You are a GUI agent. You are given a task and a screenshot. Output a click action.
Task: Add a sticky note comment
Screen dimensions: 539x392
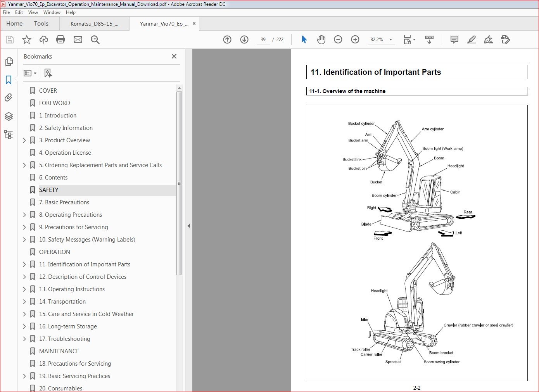coord(454,40)
